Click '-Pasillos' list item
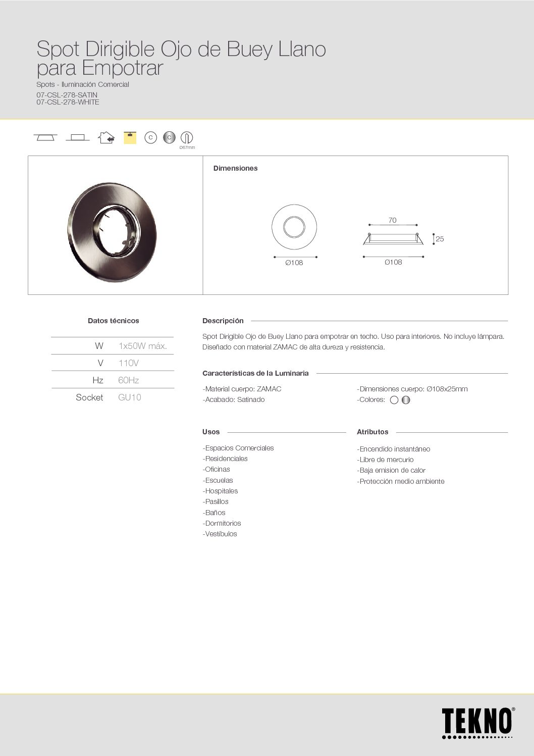Image resolution: width=534 pixels, height=756 pixels. [216, 501]
